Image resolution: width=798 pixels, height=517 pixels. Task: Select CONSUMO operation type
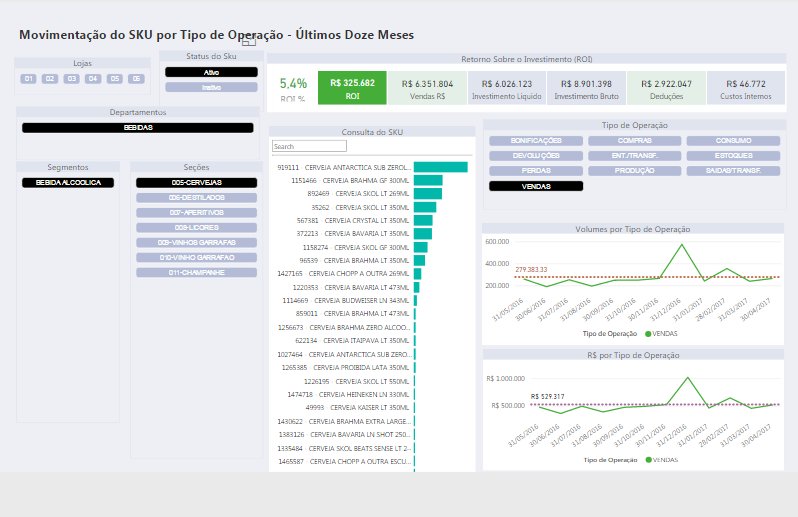(733, 140)
